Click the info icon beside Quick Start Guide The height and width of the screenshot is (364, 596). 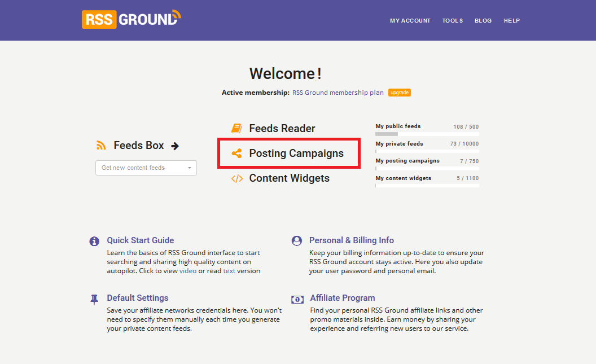94,242
